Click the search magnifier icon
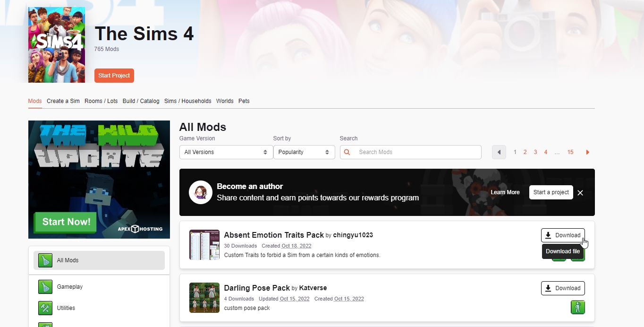Screen dimensions: 644x327 click(347, 152)
